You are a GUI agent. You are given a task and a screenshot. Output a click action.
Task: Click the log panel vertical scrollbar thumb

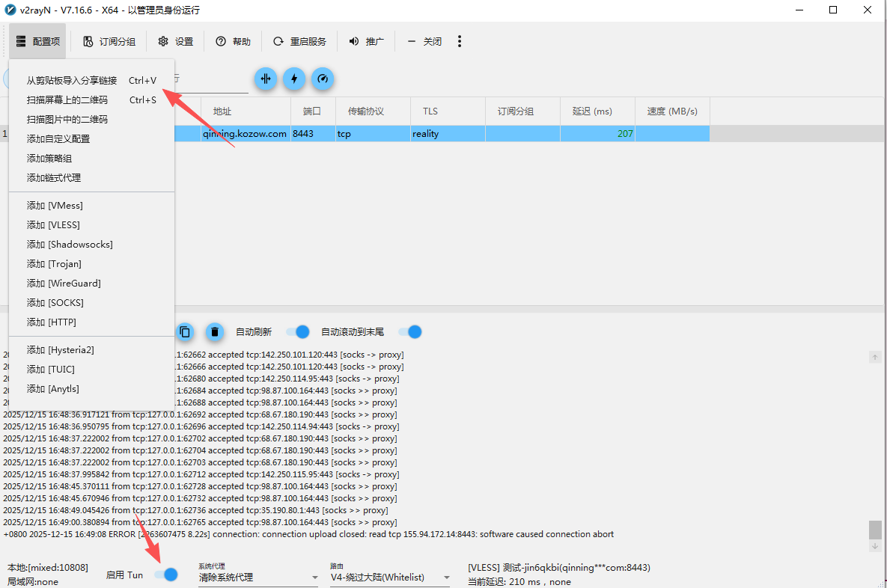(874, 530)
